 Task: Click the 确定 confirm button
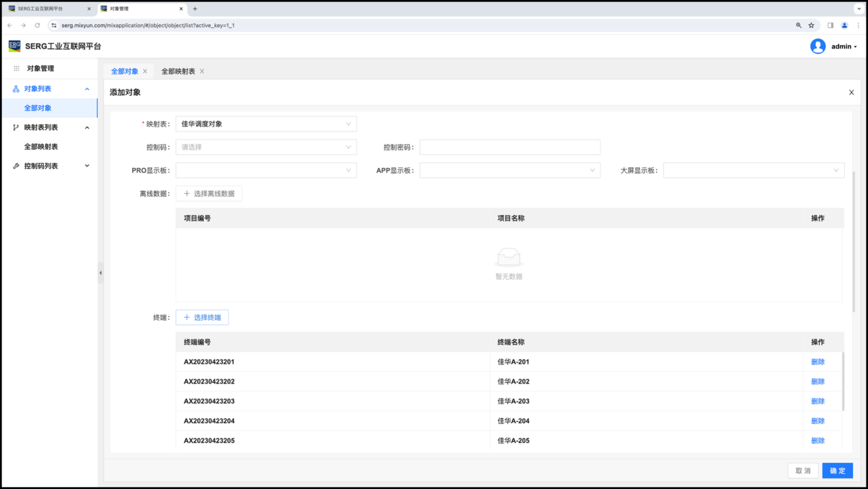point(837,471)
